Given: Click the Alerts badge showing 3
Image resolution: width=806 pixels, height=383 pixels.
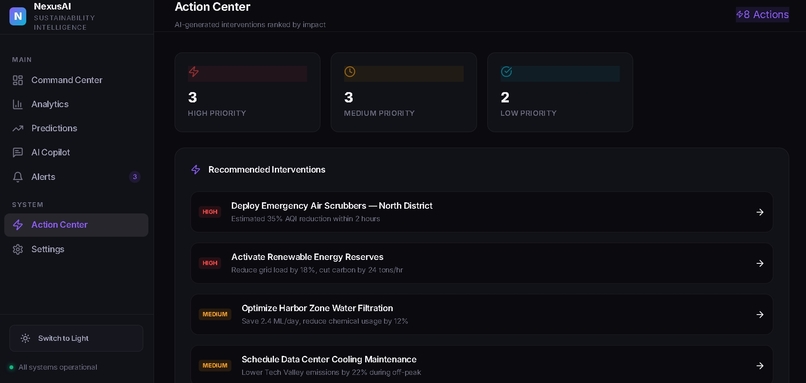Looking at the screenshot, I should pos(135,177).
